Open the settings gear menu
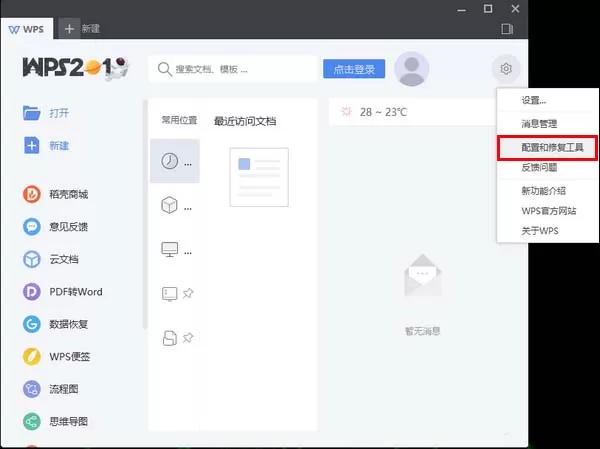 coord(506,69)
